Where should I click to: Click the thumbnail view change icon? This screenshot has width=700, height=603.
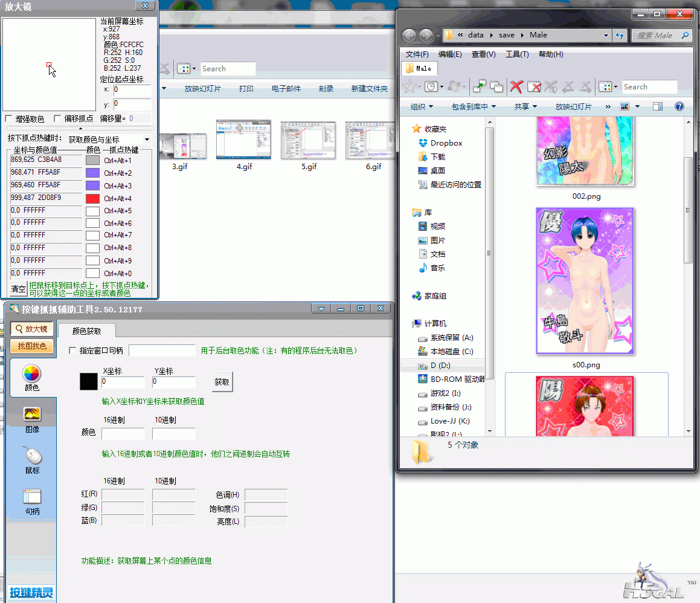(625, 106)
